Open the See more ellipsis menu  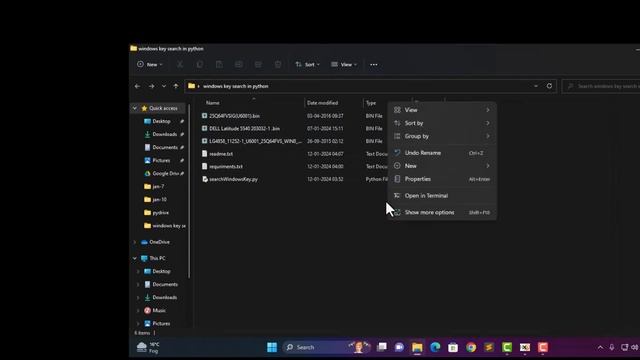click(373, 64)
